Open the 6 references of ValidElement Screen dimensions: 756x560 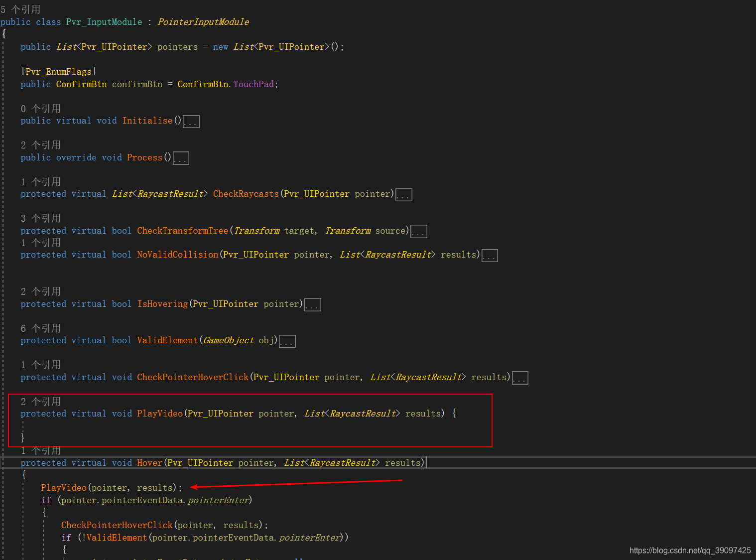coord(40,328)
